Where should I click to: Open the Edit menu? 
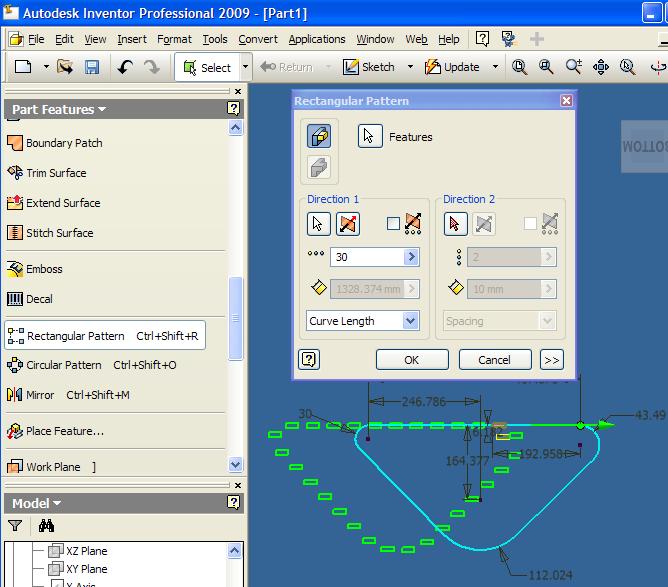[64, 39]
